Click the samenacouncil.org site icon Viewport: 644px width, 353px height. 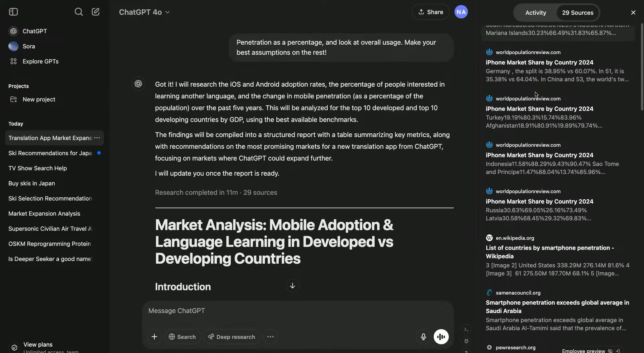click(489, 293)
